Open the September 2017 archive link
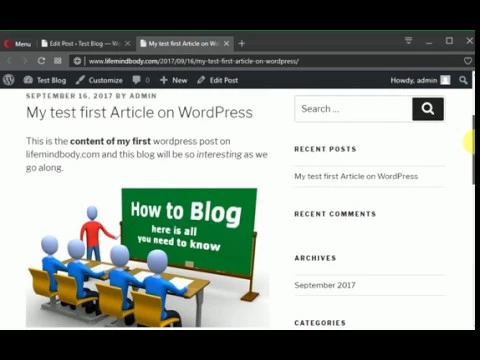480x360 pixels. pos(325,285)
